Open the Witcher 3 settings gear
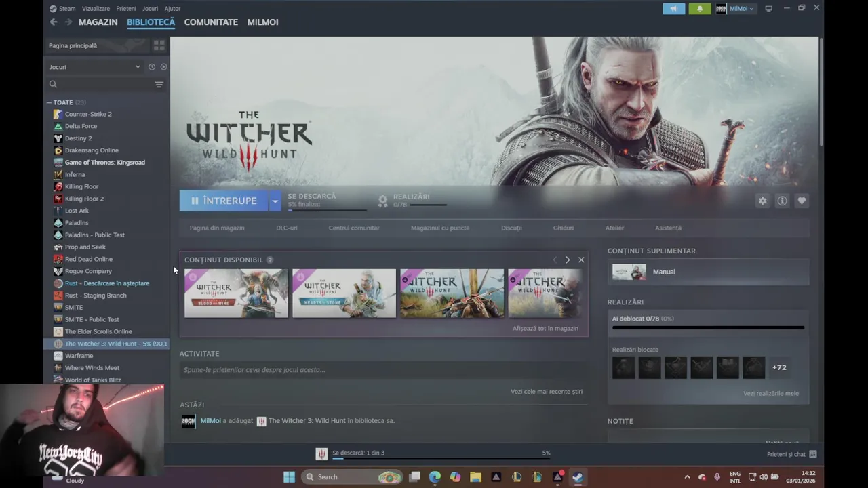The image size is (868, 488). (762, 201)
